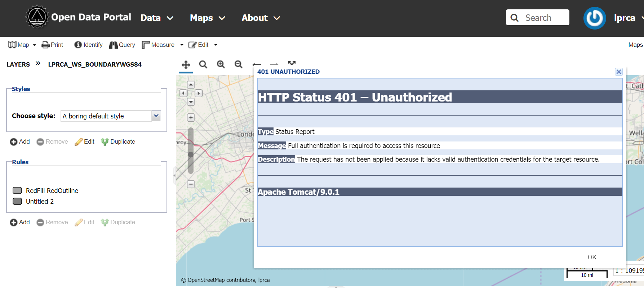Open the Query binoculars tool
The image size is (644, 288).
coord(122,45)
